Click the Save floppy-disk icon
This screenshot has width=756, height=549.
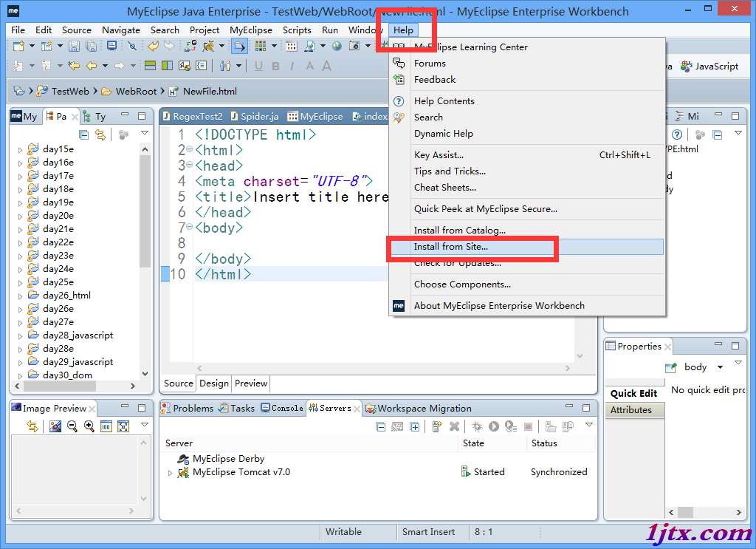coord(74,46)
